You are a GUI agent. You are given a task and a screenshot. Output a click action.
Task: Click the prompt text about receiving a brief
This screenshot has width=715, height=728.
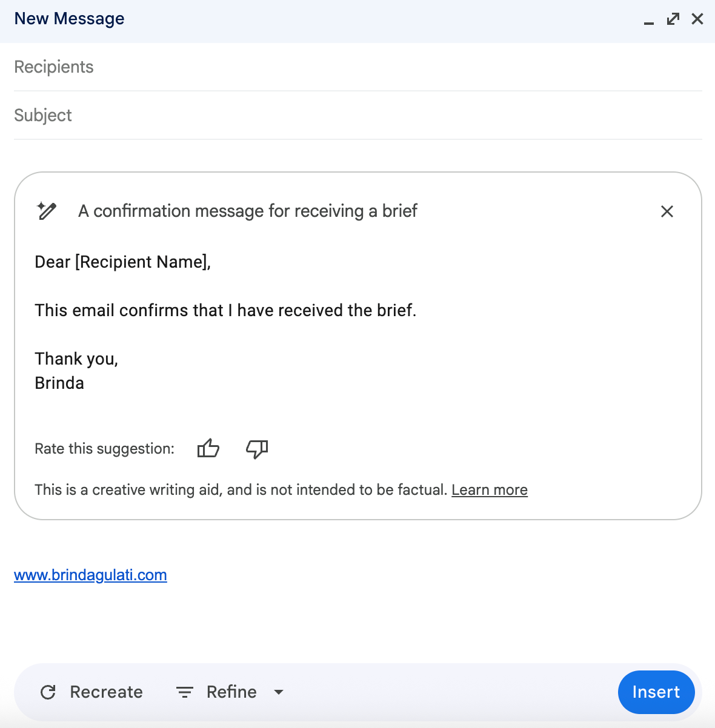pos(247,211)
